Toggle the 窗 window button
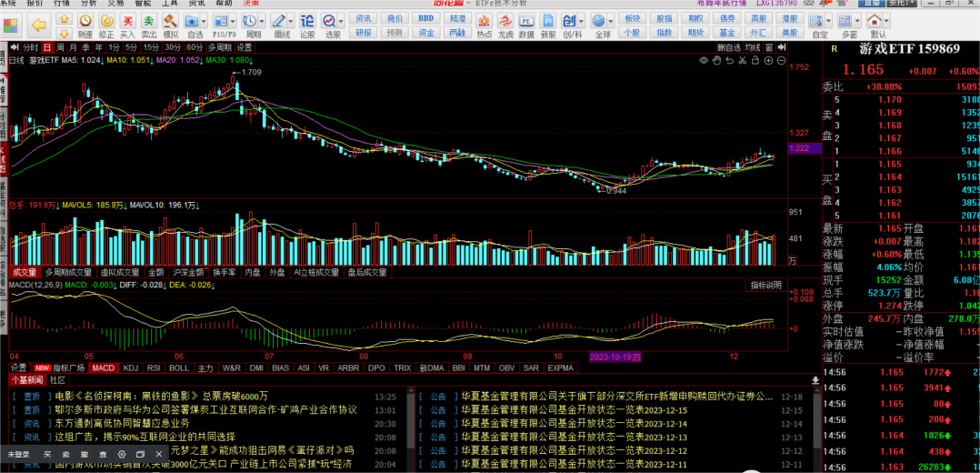This screenshot has height=473, width=980. point(768,47)
